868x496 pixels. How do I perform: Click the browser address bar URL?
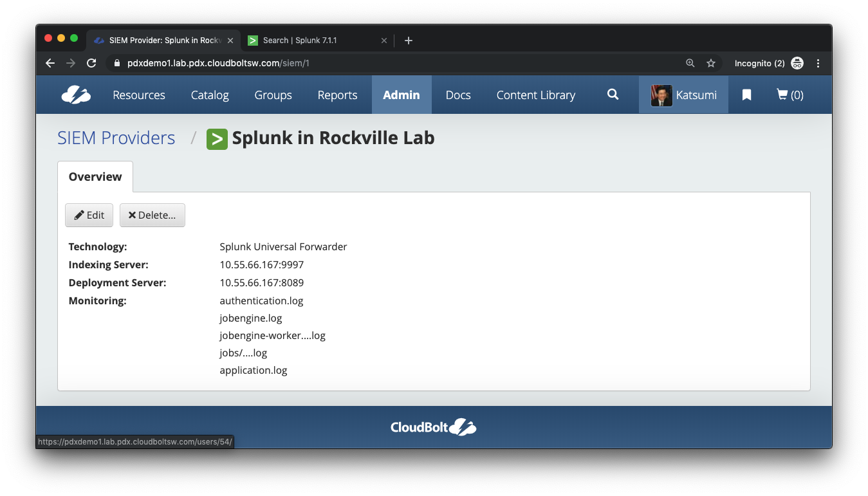pyautogui.click(x=219, y=63)
